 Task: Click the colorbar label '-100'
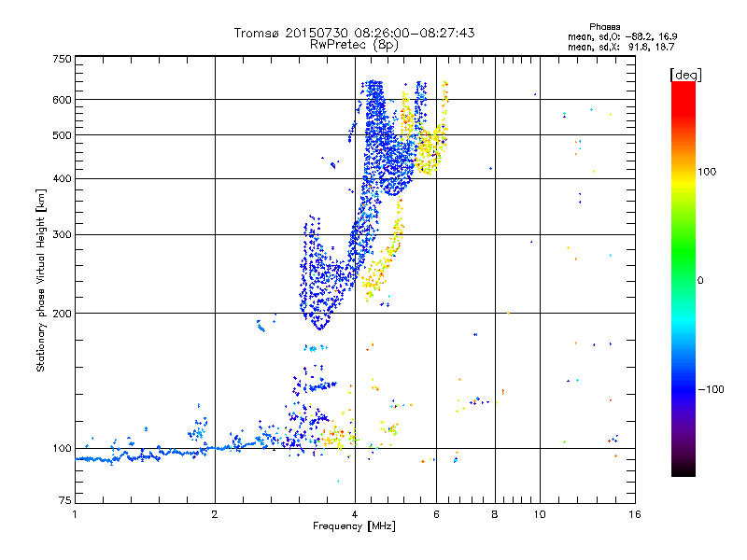pos(711,389)
